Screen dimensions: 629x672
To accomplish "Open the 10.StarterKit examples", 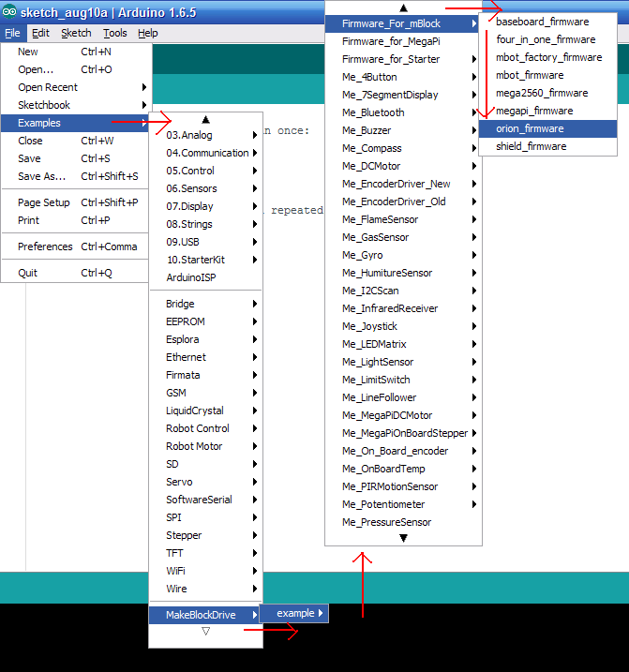I will click(206, 260).
